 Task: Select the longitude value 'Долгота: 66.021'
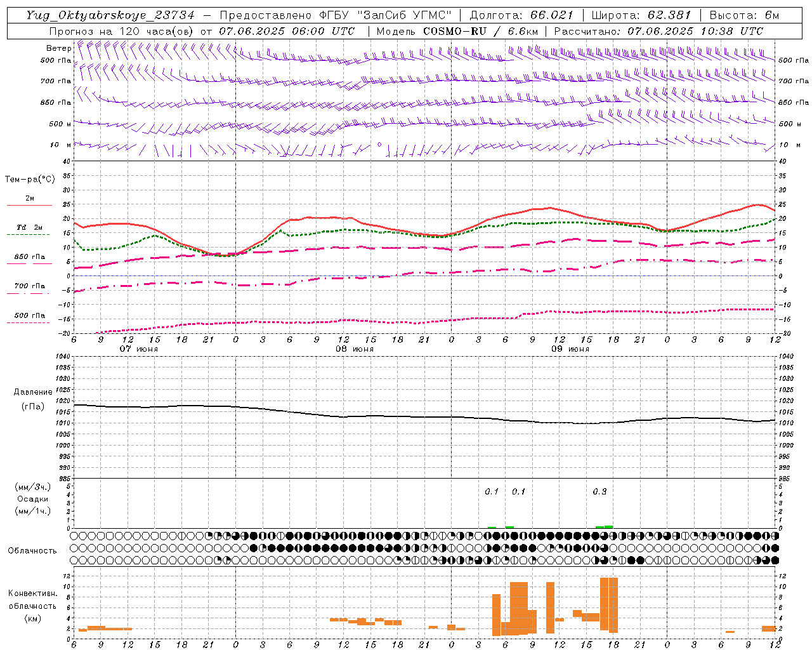(521, 15)
